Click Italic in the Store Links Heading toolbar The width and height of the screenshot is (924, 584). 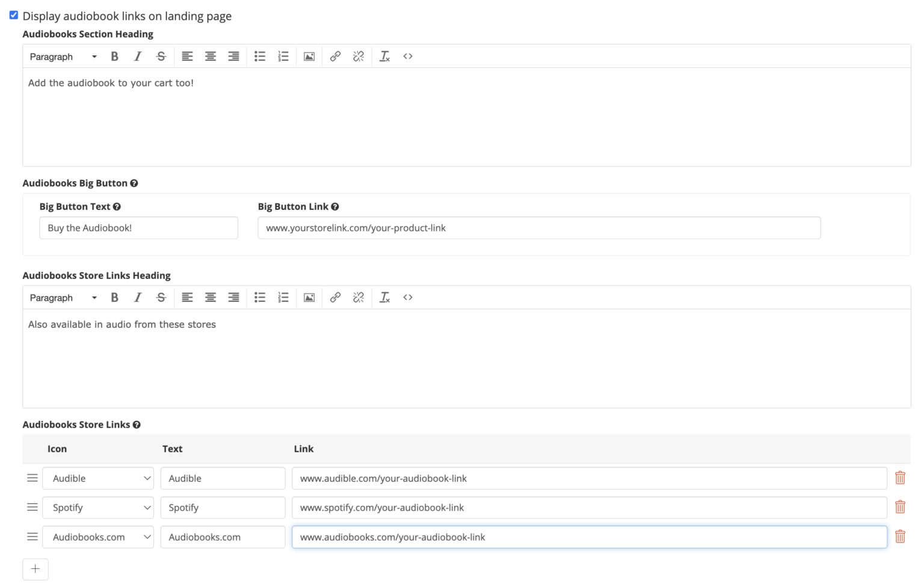pos(138,298)
